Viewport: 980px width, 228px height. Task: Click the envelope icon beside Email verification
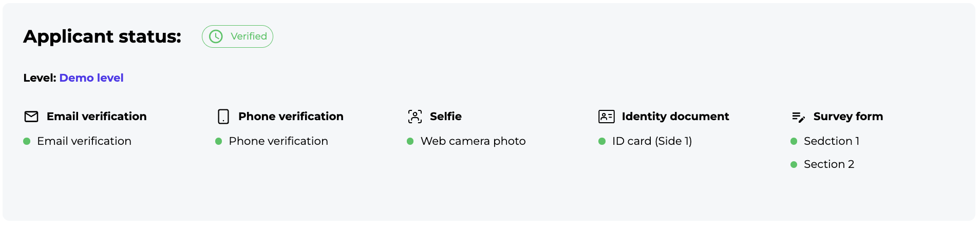[31, 117]
